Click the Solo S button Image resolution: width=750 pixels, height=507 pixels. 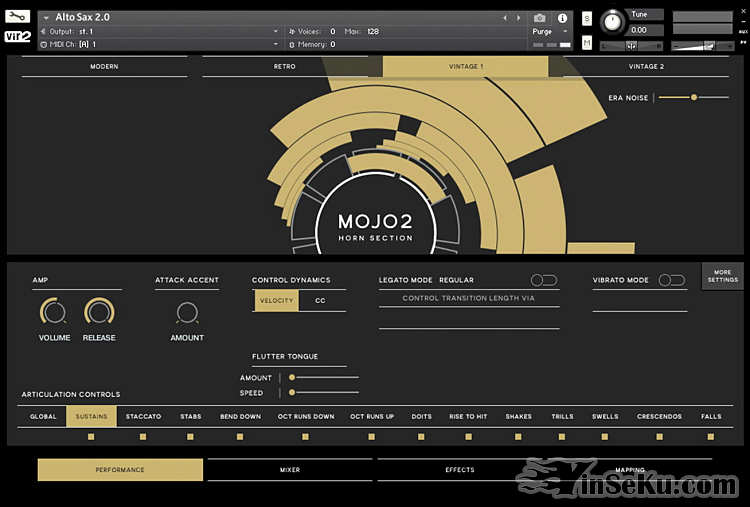586,19
